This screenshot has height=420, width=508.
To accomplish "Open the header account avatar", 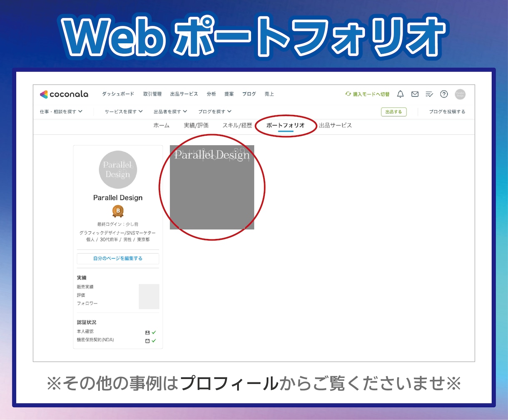I will click(460, 94).
